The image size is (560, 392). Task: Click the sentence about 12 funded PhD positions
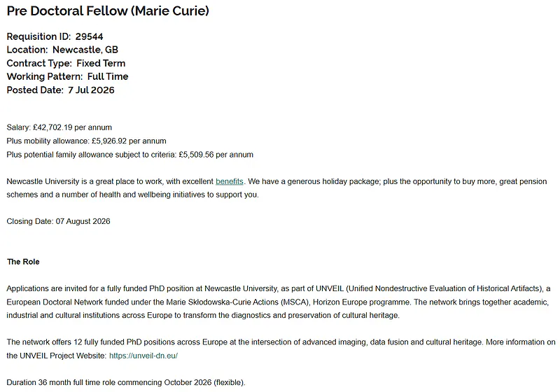click(245, 342)
